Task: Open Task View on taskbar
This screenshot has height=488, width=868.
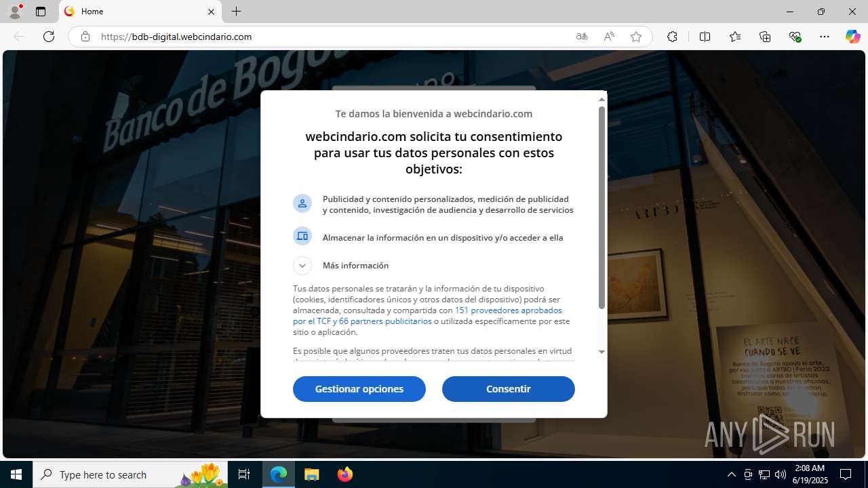Action: coord(244,474)
